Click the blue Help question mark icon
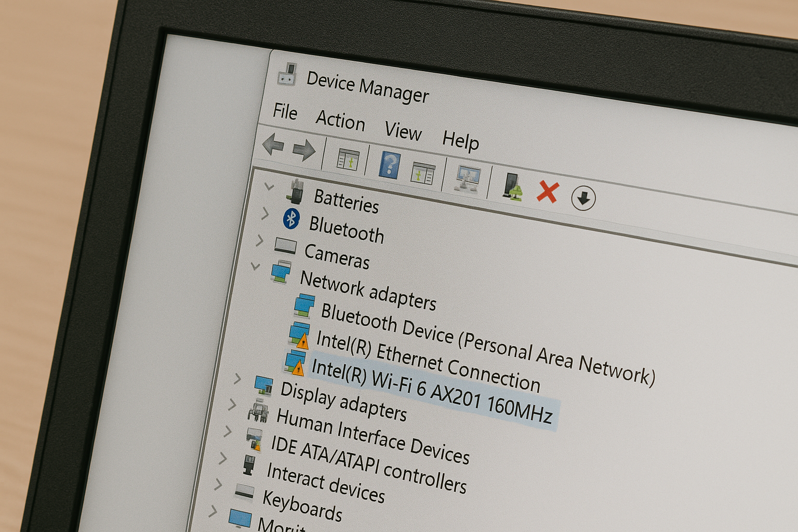This screenshot has height=532, width=798. click(389, 166)
